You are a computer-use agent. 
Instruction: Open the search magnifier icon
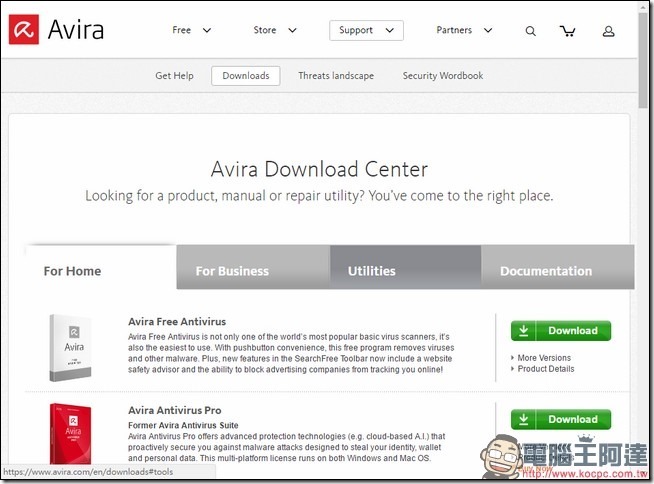tap(530, 31)
